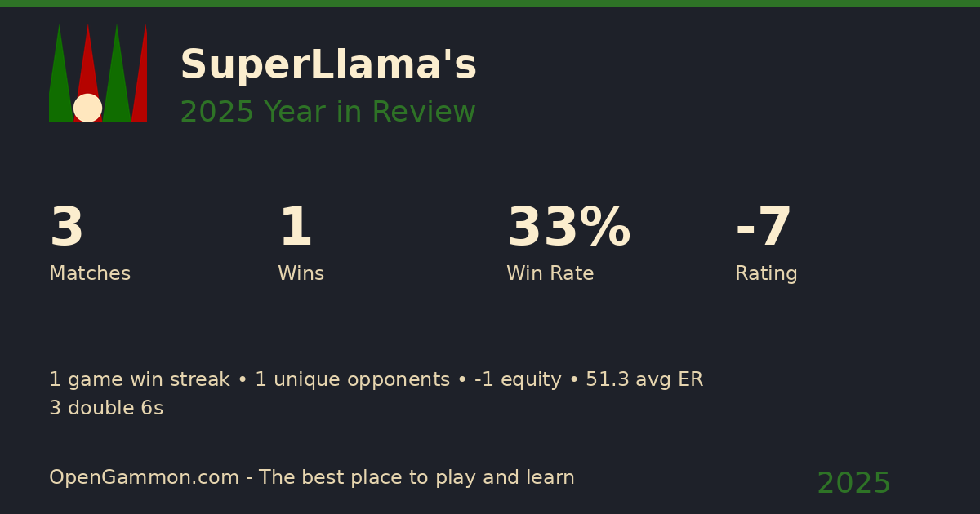Click the 1 unique opponents text
980x514 pixels.
click(x=352, y=380)
